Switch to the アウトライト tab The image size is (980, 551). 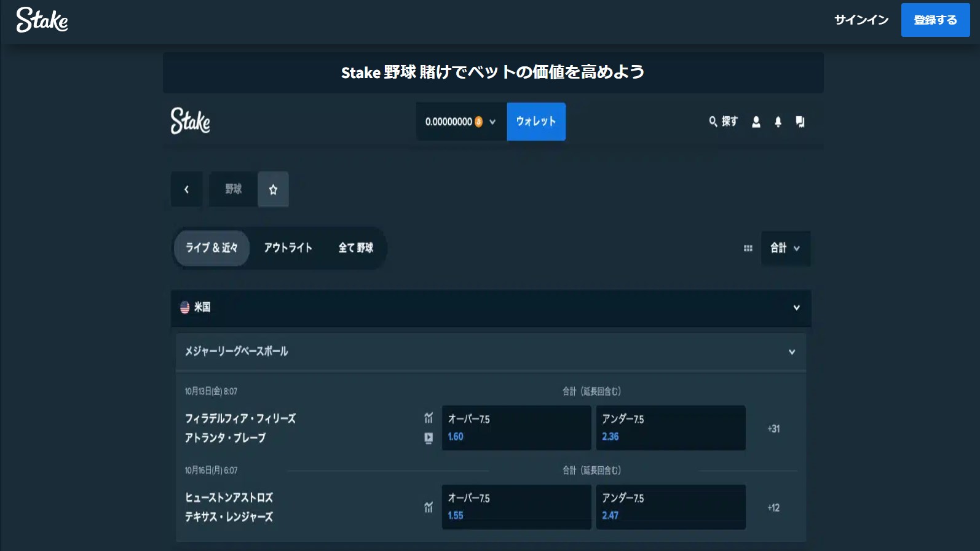point(288,248)
